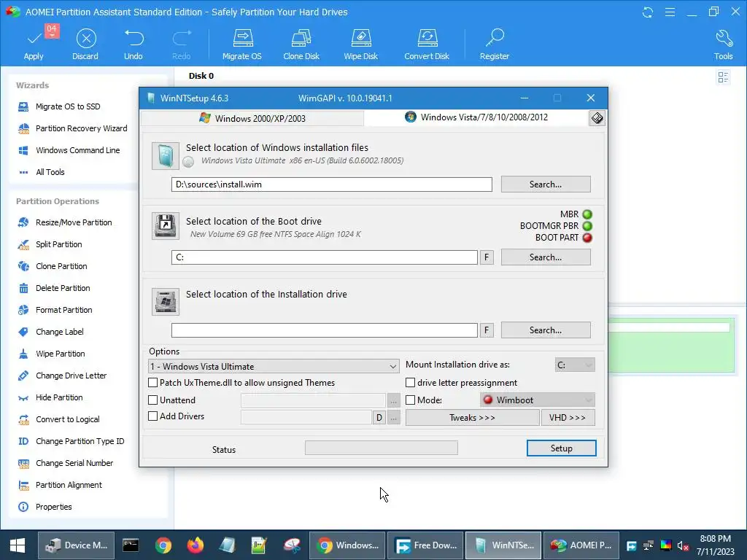Choose Hide Partition operation

[x=50, y=397]
